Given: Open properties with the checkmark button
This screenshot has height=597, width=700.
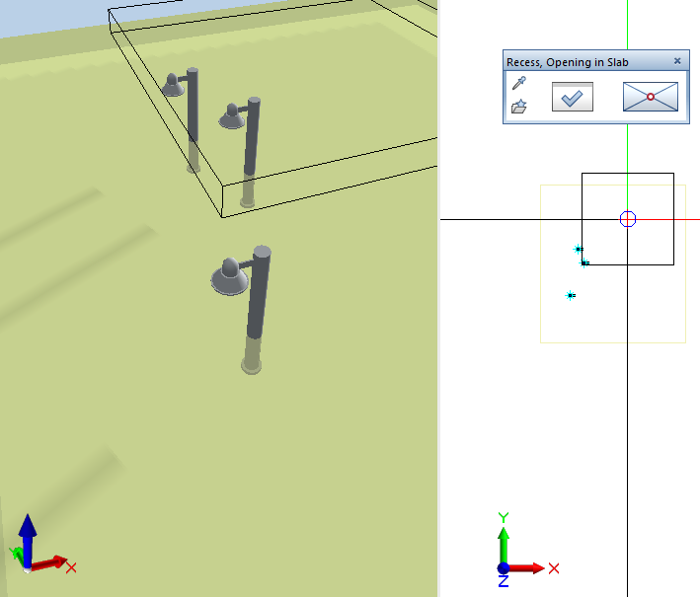Looking at the screenshot, I should tap(572, 97).
